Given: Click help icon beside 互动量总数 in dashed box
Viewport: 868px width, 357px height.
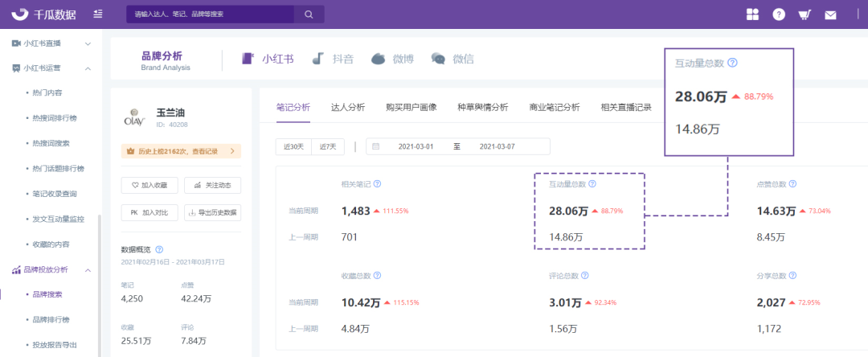Looking at the screenshot, I should pyautogui.click(x=592, y=184).
